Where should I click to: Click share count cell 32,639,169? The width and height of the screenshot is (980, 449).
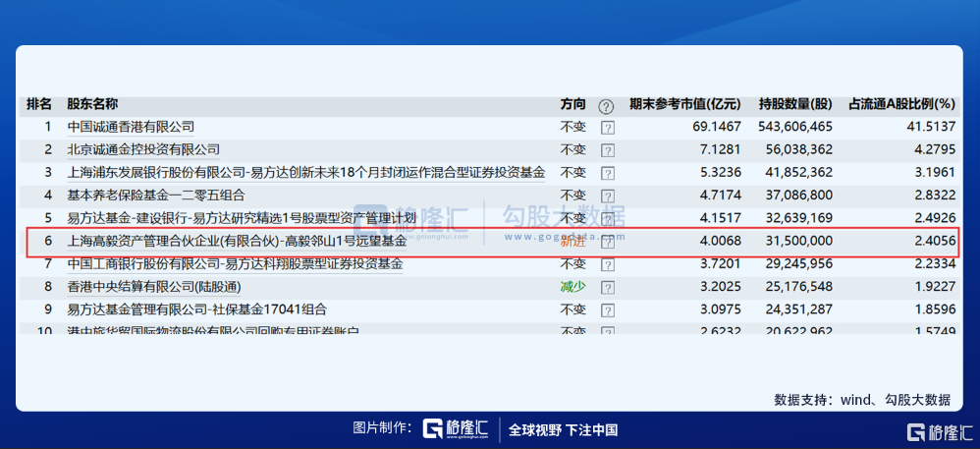[x=798, y=217]
